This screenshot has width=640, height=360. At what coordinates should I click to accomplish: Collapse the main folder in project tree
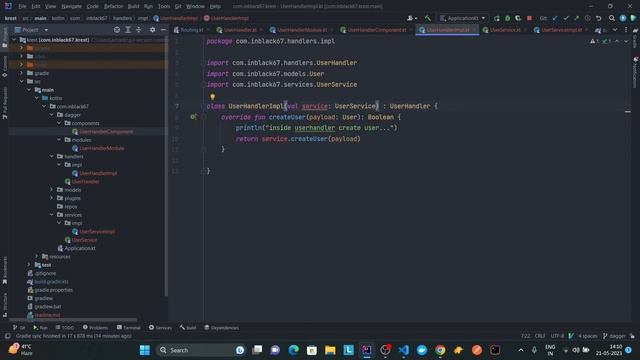[29, 90]
